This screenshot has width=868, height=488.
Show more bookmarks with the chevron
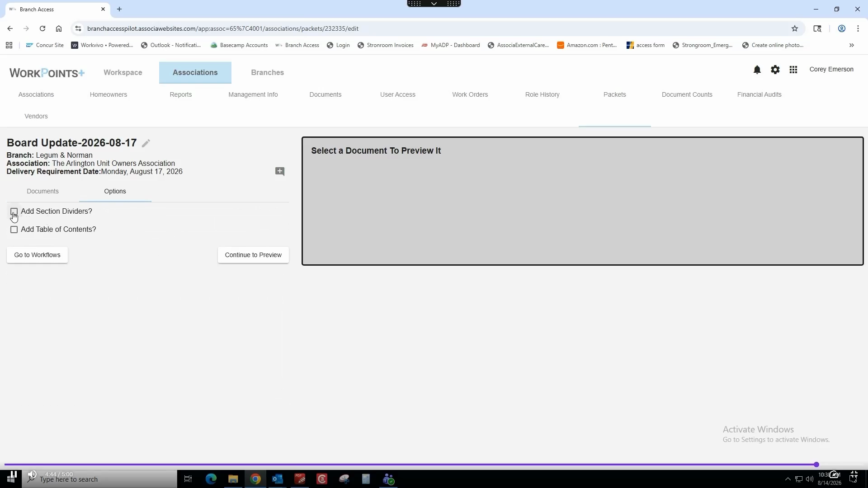click(852, 45)
